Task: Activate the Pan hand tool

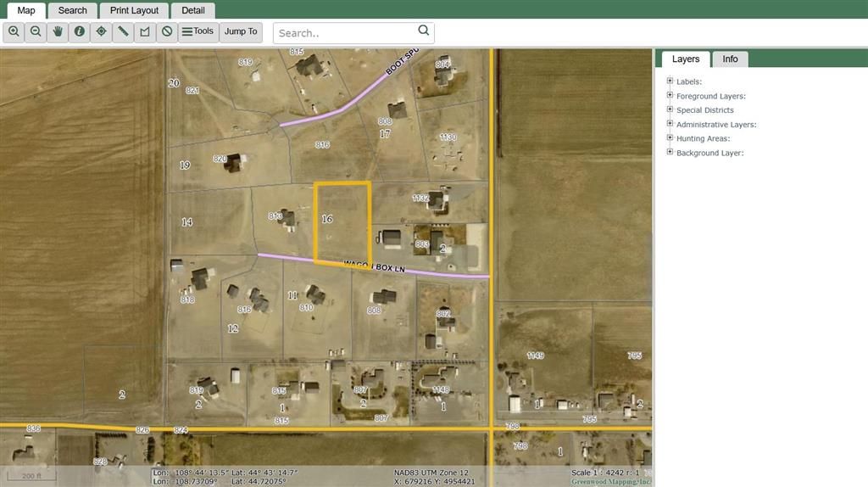Action: tap(58, 32)
